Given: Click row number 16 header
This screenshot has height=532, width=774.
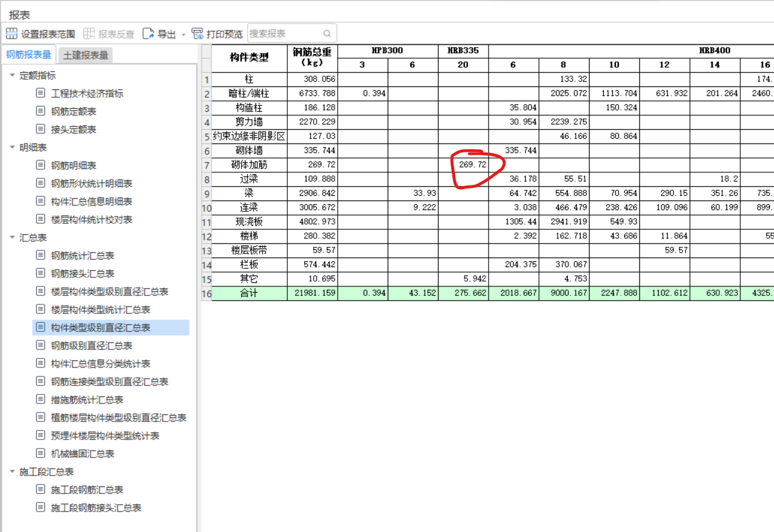Looking at the screenshot, I should 207,294.
